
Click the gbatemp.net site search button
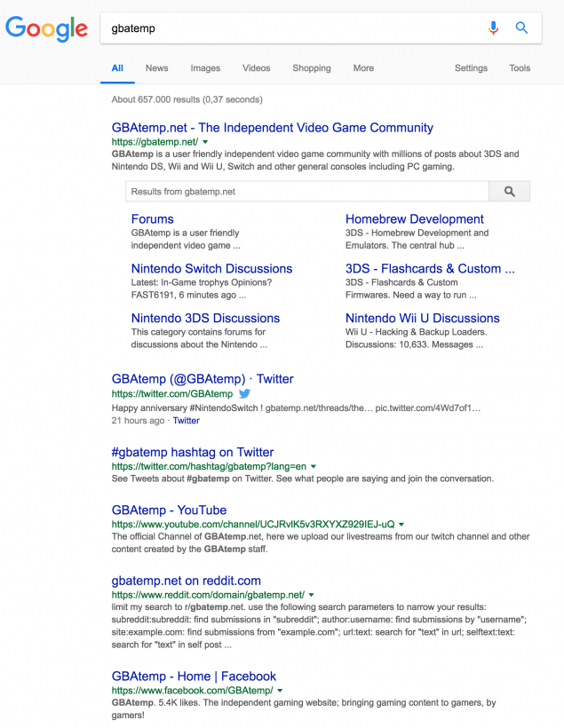(509, 192)
